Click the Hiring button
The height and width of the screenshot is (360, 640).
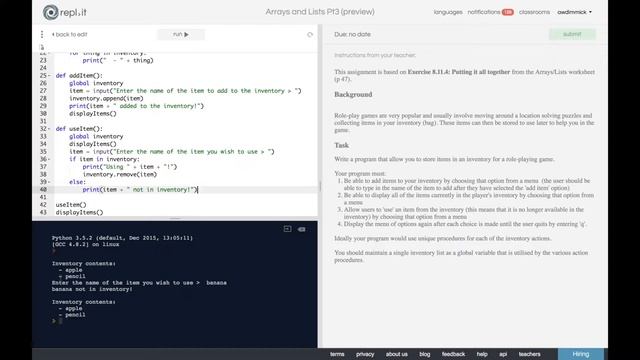point(581,354)
